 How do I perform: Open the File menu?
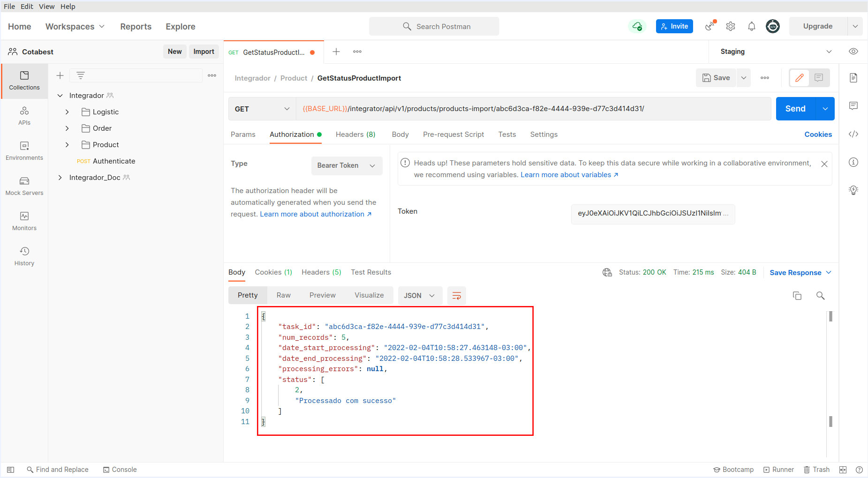click(9, 7)
